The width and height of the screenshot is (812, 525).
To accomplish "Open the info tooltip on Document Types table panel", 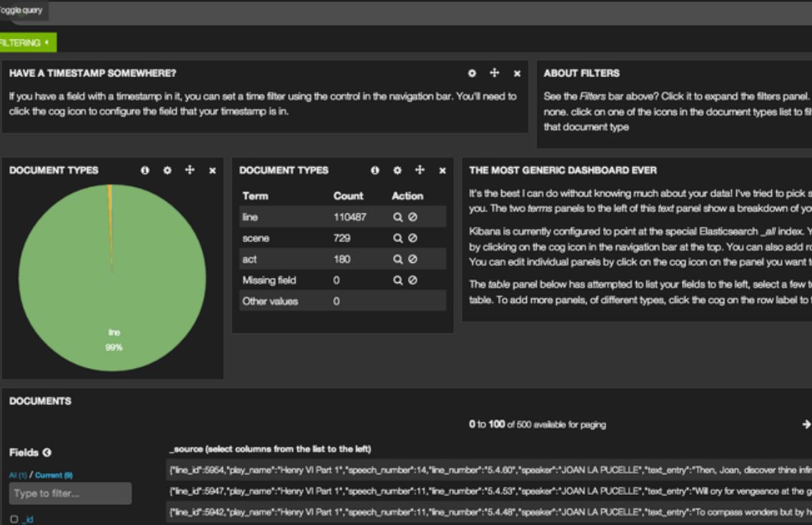I will click(x=377, y=171).
